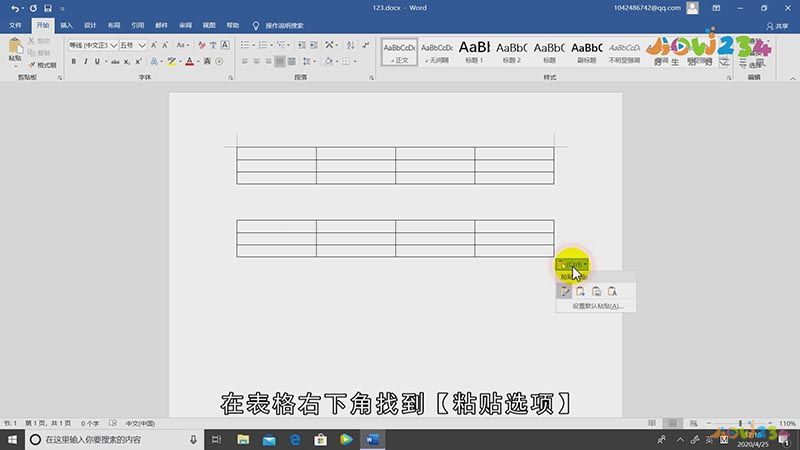Expand the font group dialog launcher
The width and height of the screenshot is (800, 450).
coord(231,78)
